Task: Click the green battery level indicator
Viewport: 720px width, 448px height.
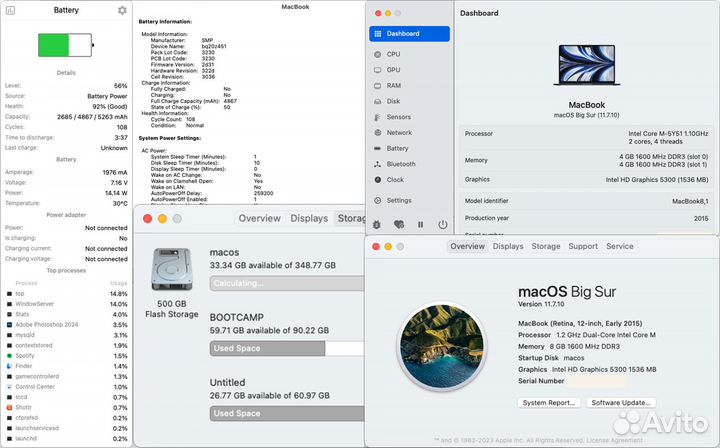Action: [x=65, y=45]
